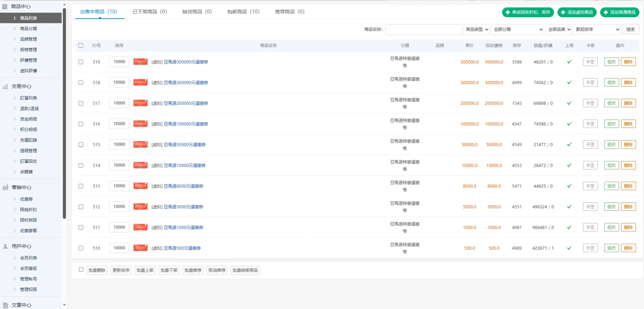Image resolution: width=644 pixels, height=309 pixels.
Task: Click the plus icon on 添加普通商品
Action: (606, 12)
